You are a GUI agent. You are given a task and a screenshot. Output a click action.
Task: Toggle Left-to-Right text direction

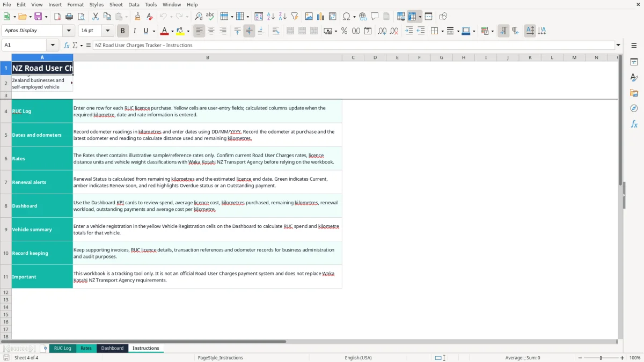pyautogui.click(x=503, y=31)
